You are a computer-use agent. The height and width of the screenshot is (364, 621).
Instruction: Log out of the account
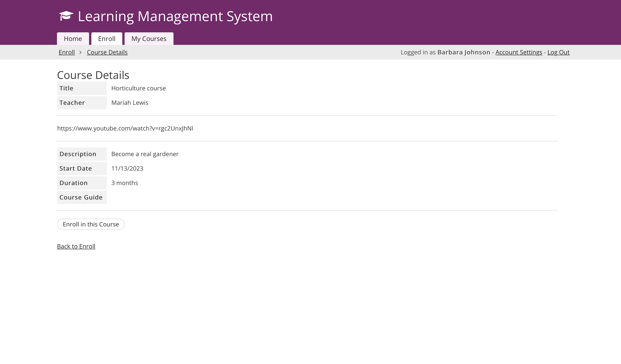coord(558,52)
